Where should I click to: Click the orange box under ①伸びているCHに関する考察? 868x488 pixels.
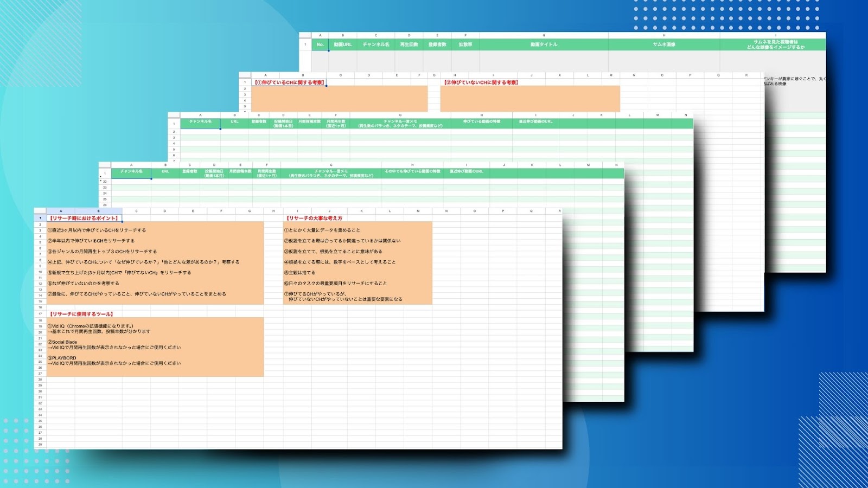[x=340, y=99]
